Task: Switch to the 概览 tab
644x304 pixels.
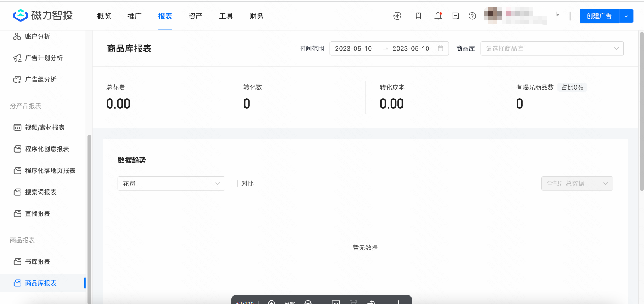Action: [x=104, y=16]
